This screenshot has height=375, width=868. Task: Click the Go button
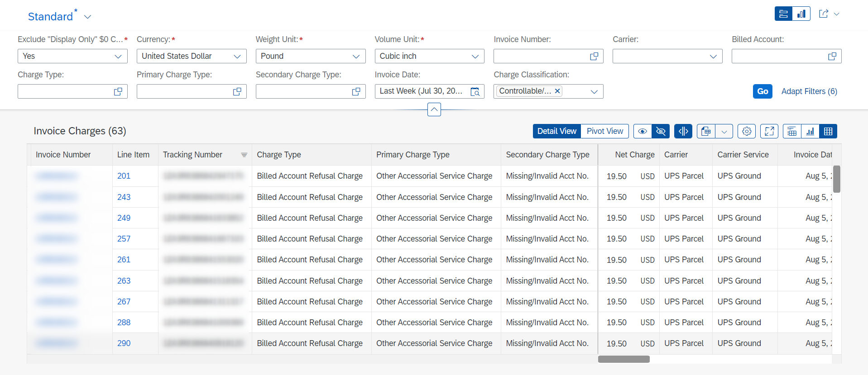click(x=762, y=91)
